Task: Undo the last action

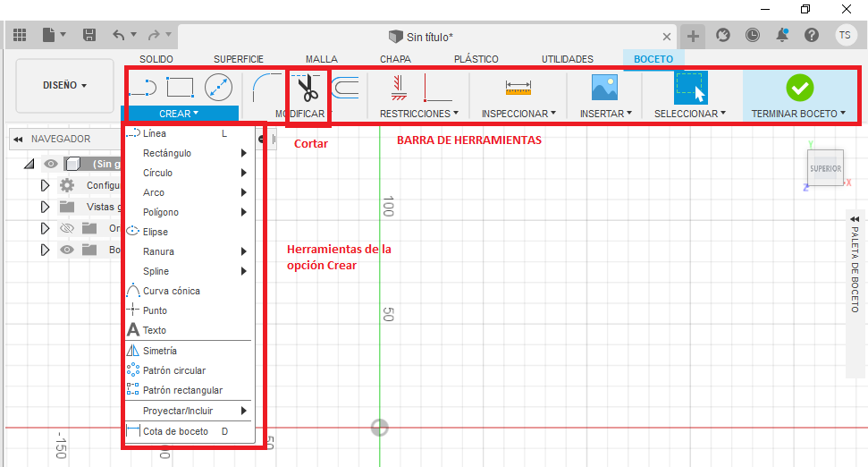Action: click(119, 36)
